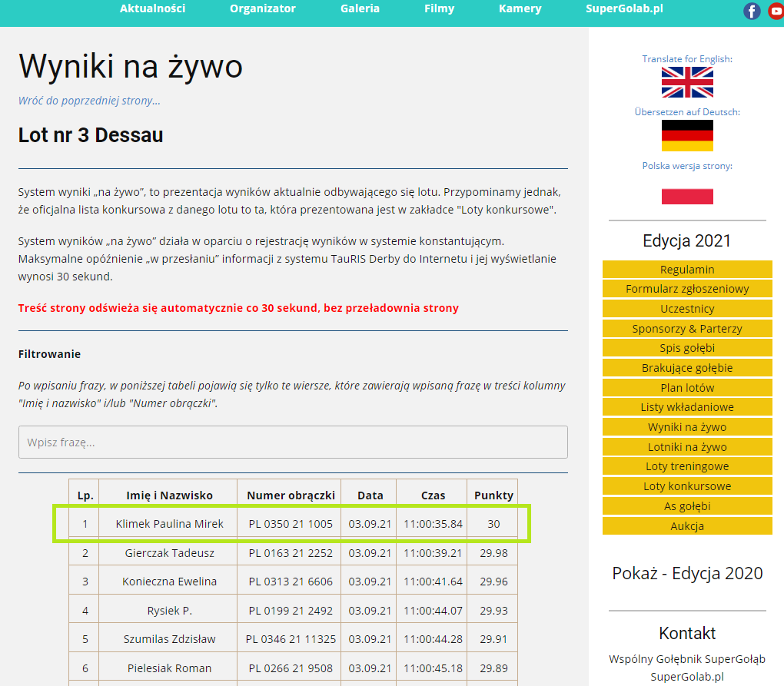Select SuperGolab.pl in the navigation bar
The height and width of the screenshot is (686, 784).
(624, 9)
